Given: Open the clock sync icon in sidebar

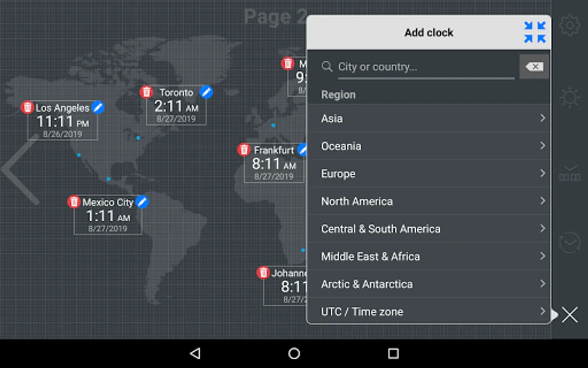Looking at the screenshot, I should click(570, 242).
